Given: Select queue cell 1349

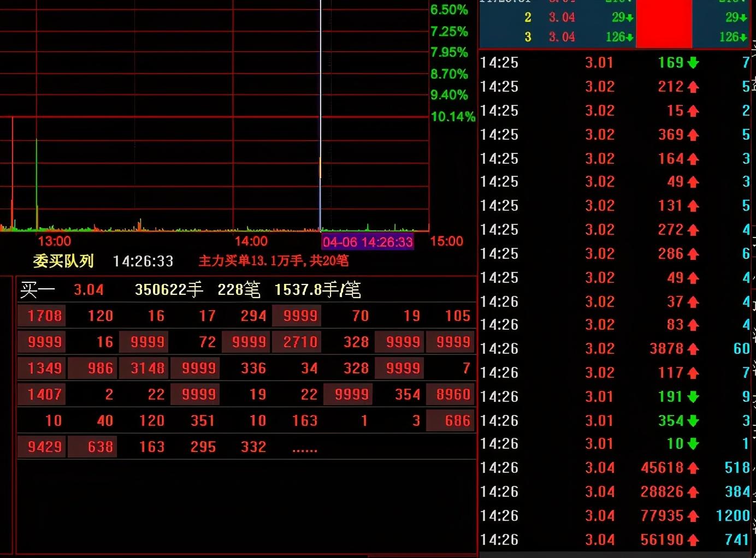Looking at the screenshot, I should click(x=42, y=368).
